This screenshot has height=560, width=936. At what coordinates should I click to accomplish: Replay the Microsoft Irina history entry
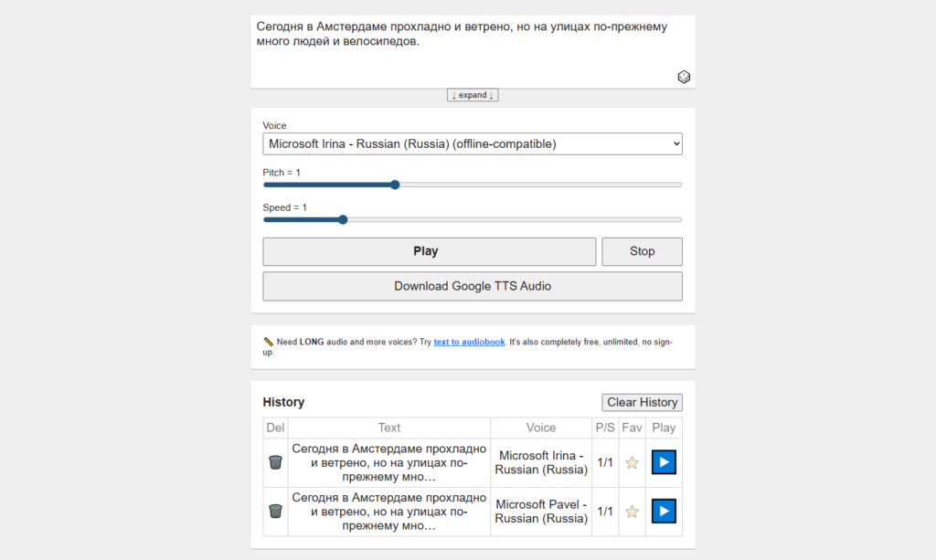(x=664, y=462)
